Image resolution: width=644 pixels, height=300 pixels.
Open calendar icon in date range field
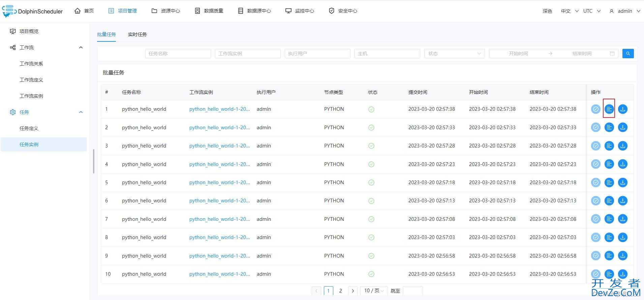coord(612,54)
